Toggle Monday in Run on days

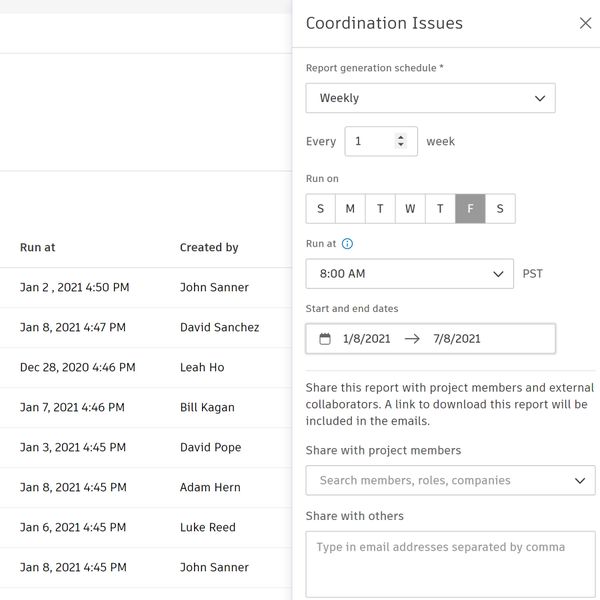[x=350, y=209]
